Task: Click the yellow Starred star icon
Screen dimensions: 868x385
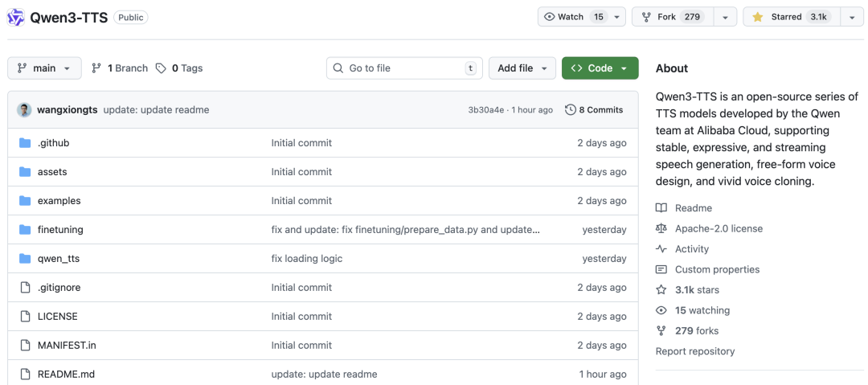Action: click(x=757, y=17)
